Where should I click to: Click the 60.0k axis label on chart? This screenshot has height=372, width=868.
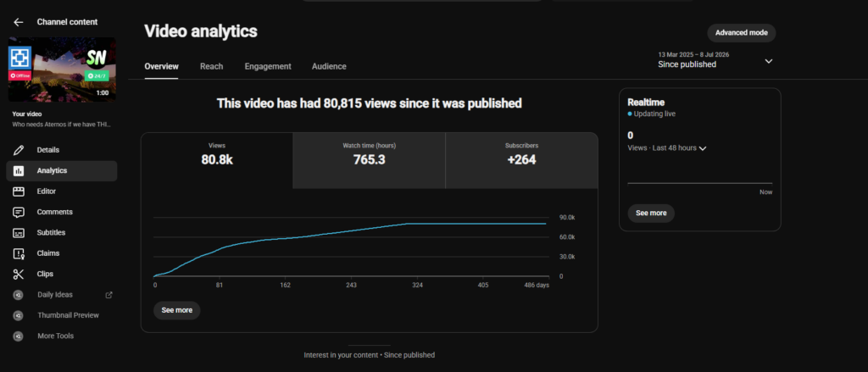tap(567, 237)
